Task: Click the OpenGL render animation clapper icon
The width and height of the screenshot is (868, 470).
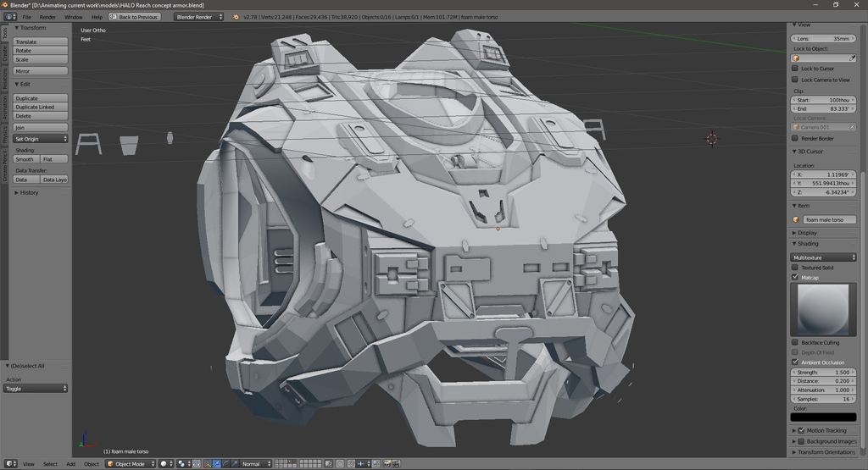Action: pyautogui.click(x=396, y=463)
